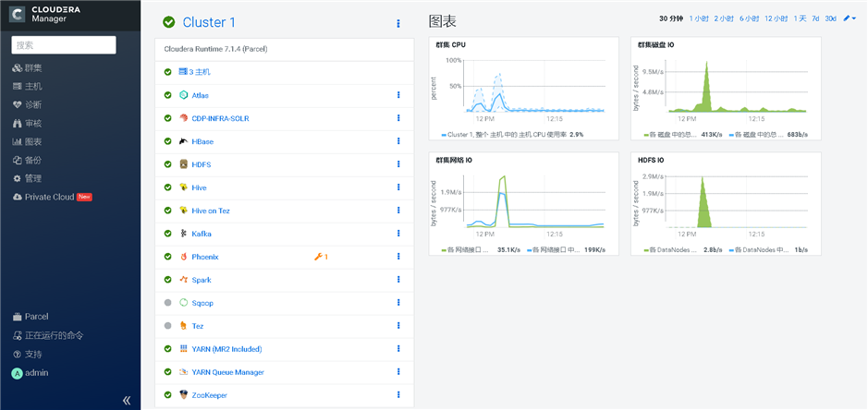The image size is (868, 410).
Task: Set chart time range to 1 小时
Action: [699, 18]
